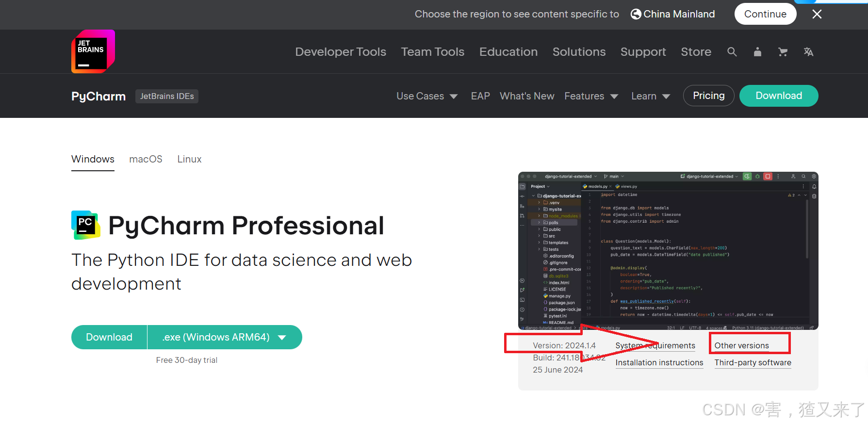Select the Windows tab
The height and width of the screenshot is (424, 868).
(x=93, y=159)
